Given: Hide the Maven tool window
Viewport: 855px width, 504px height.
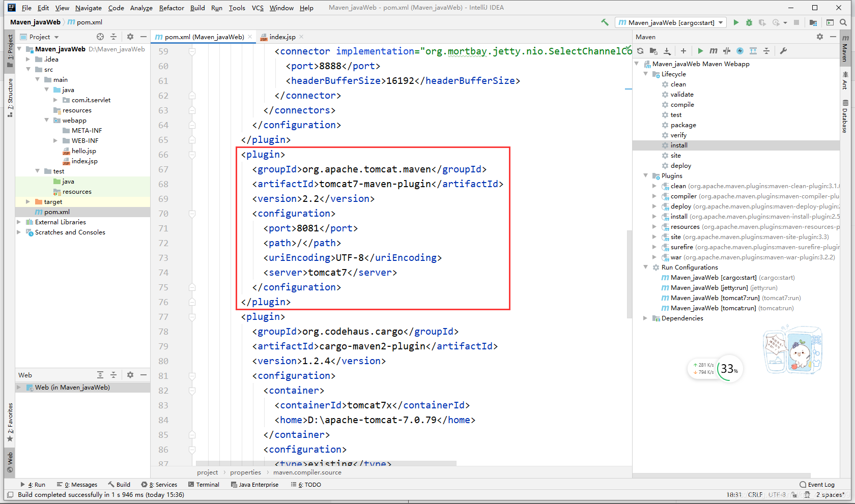Looking at the screenshot, I should point(833,37).
